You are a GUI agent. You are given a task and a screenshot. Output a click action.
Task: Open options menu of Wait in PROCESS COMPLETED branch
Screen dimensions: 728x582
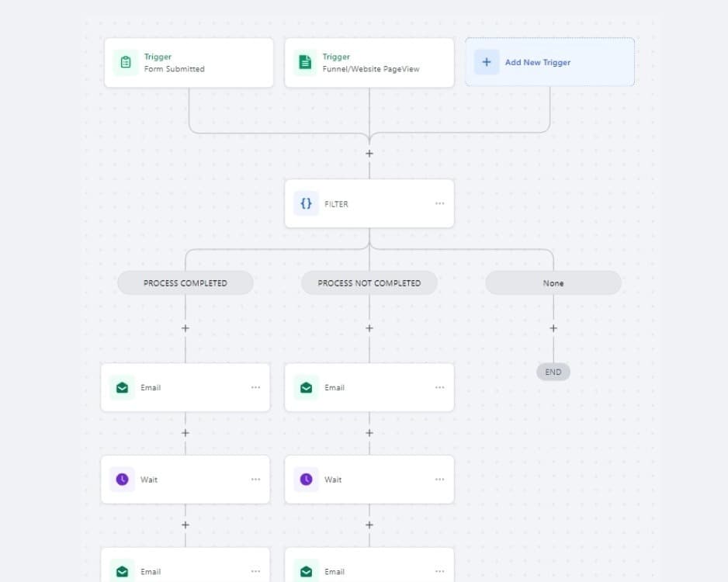256,480
